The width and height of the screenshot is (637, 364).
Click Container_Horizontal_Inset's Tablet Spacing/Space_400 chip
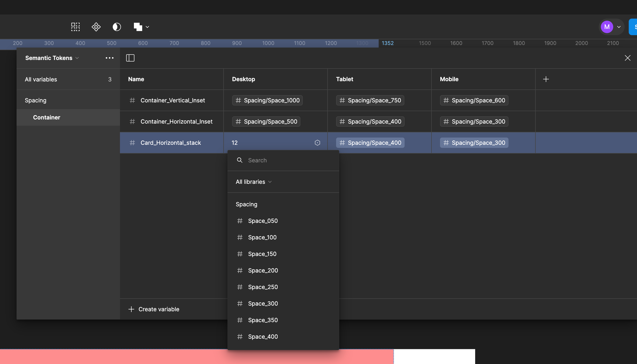click(370, 122)
